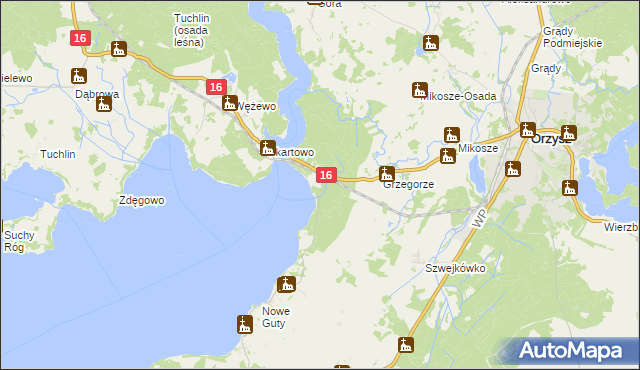
Task: Click the church icon at Okartowo
Action: (x=268, y=148)
